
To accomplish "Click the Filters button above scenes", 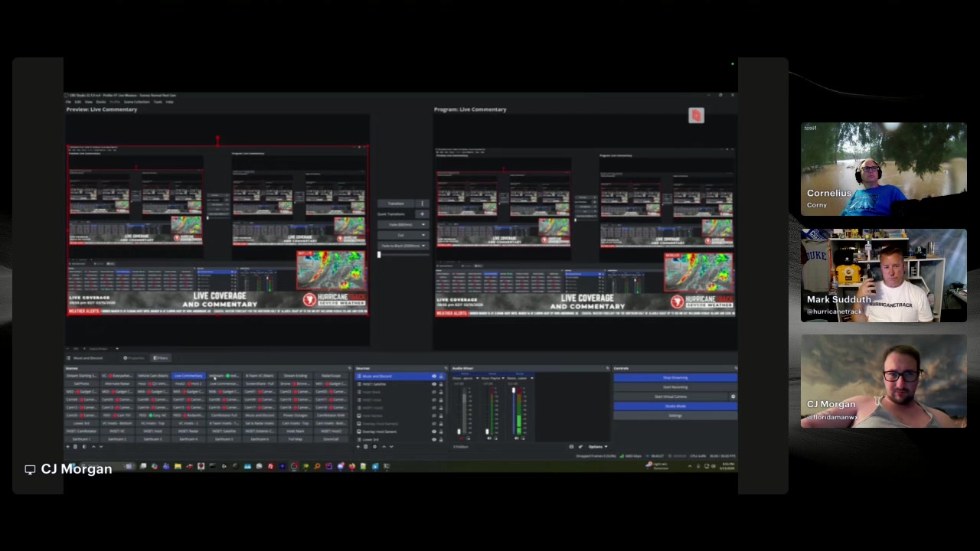I will tap(161, 357).
